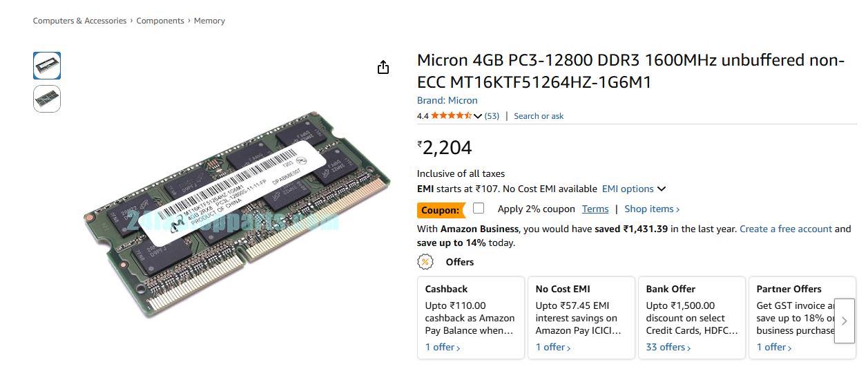Select the second RAM thumbnail image
The image size is (868, 369).
coord(47,99)
